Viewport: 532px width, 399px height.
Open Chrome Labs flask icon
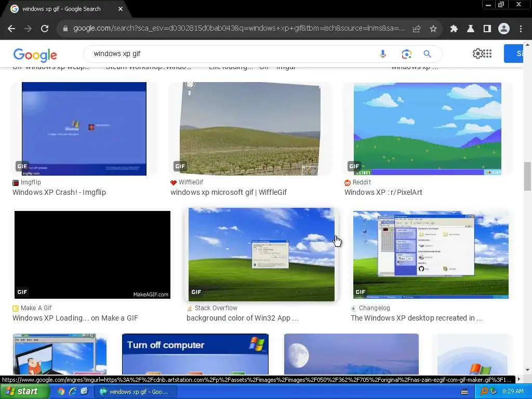point(470,29)
